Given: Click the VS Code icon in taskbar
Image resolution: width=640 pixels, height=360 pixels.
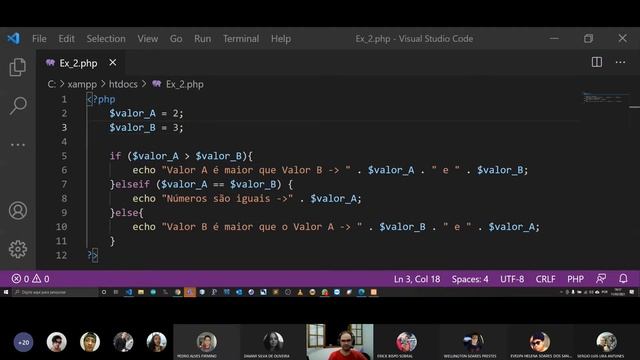Looking at the screenshot, I should (x=129, y=292).
